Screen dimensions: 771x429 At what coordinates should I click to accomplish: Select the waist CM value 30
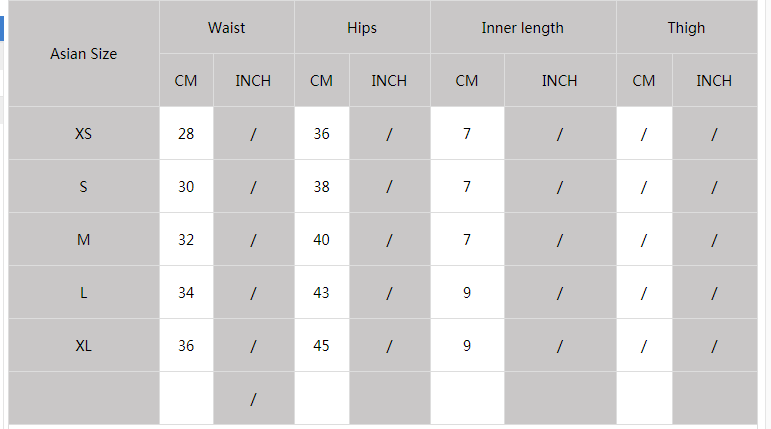[x=186, y=186]
